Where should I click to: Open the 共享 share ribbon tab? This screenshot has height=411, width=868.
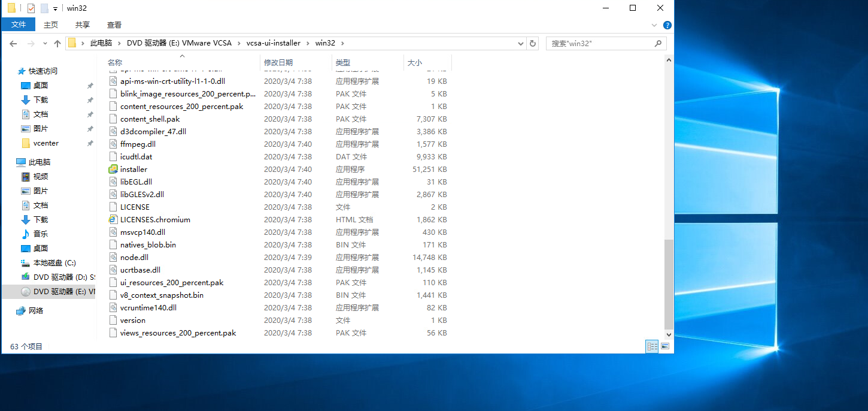tap(83, 25)
